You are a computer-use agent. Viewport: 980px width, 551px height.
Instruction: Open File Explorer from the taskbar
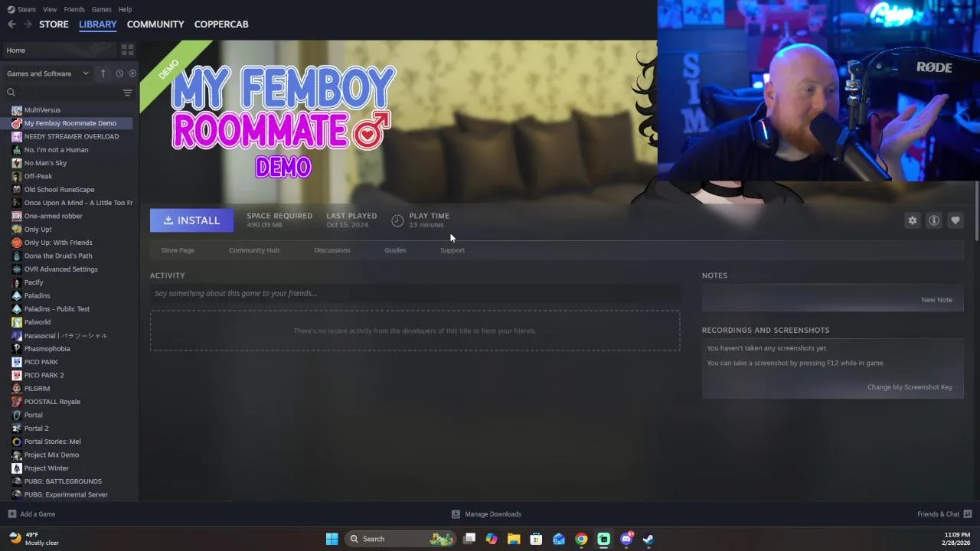(x=514, y=539)
